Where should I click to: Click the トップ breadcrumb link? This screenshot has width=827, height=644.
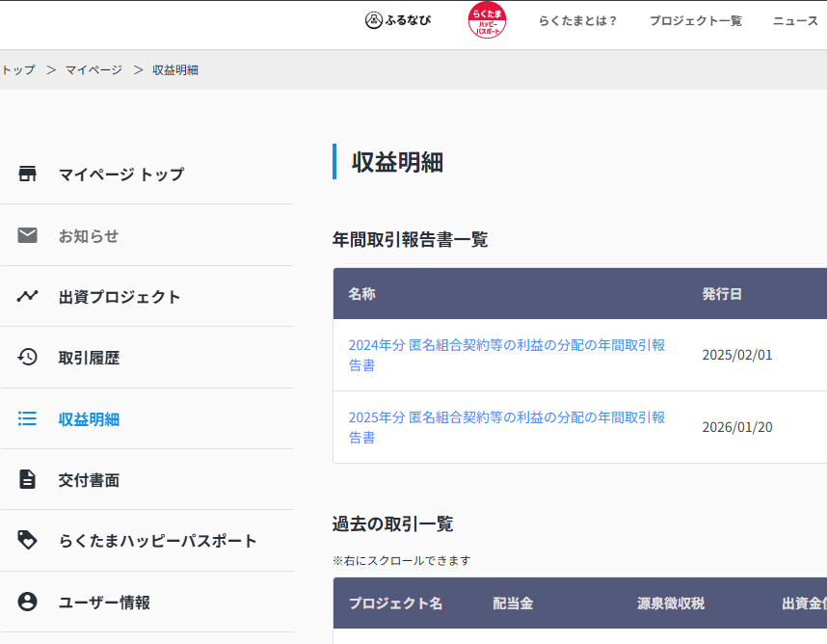[18, 70]
